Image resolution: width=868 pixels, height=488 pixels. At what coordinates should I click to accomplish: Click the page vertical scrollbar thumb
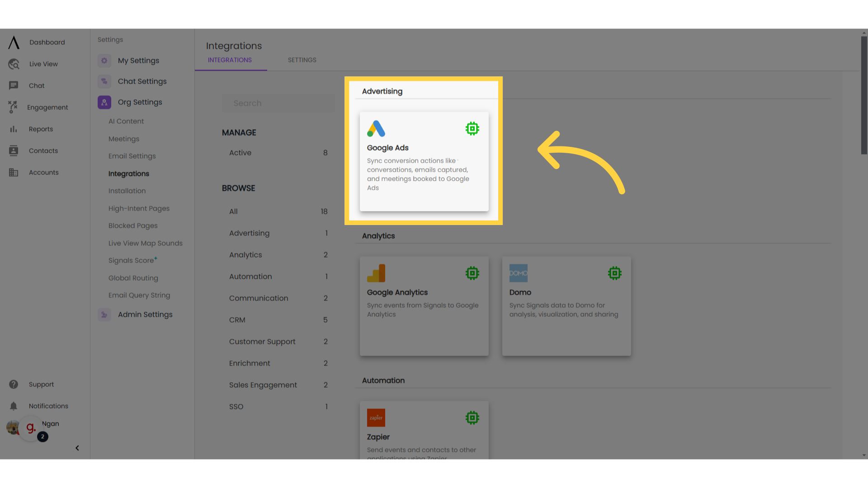click(x=864, y=95)
